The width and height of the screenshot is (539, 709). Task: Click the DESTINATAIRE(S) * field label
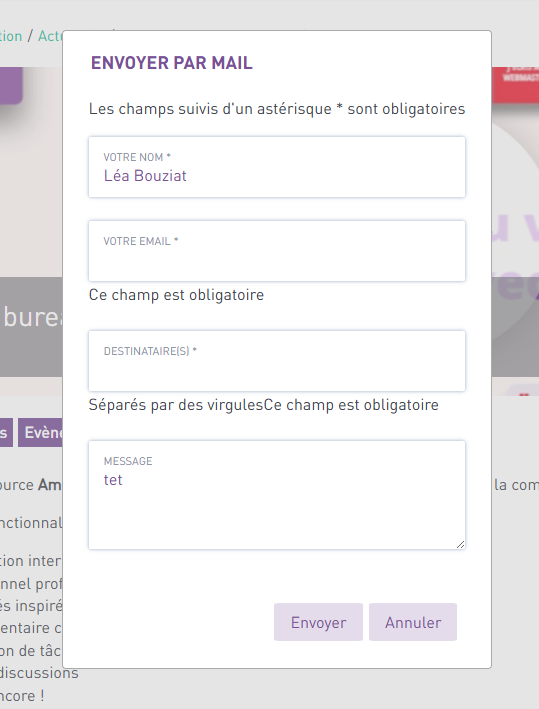150,351
